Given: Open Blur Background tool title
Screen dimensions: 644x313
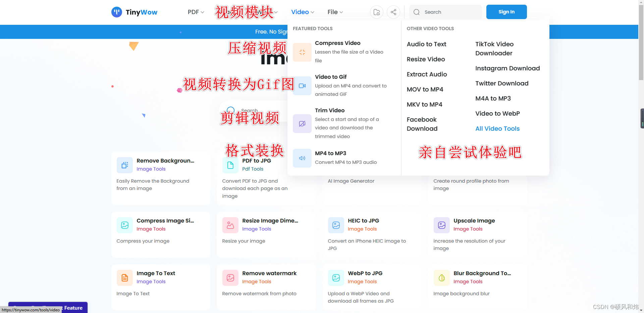Looking at the screenshot, I should [x=482, y=273].
